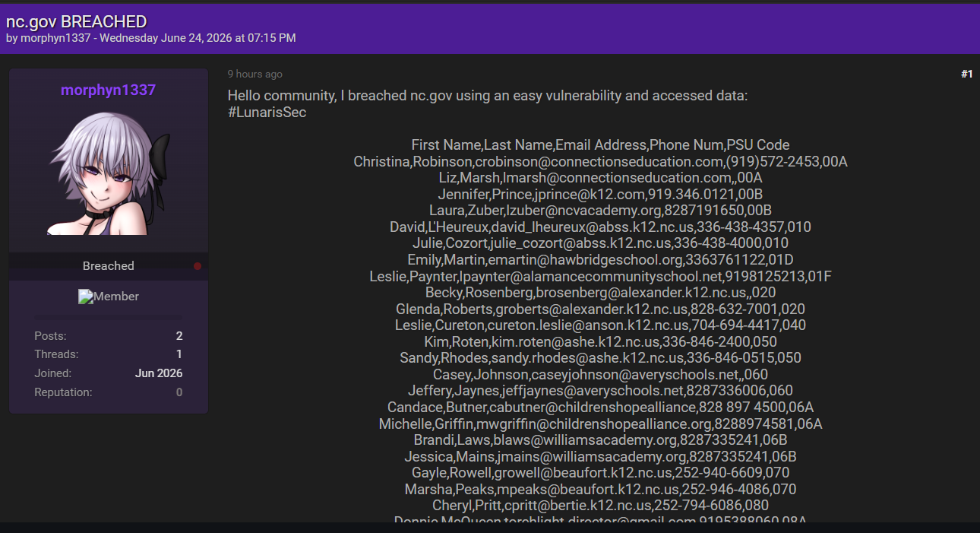Click the crobinson@connectionseducation.com email line
The image size is (980, 533).
point(600,161)
